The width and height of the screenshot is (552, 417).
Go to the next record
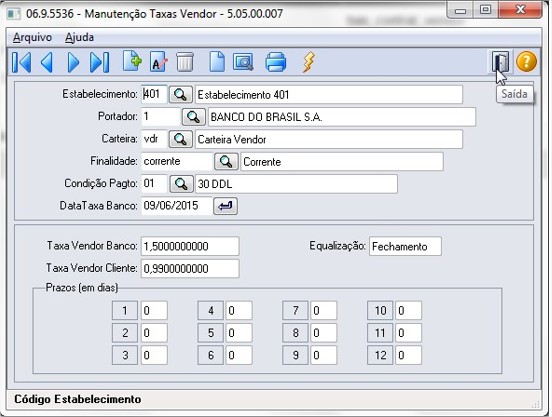(x=73, y=62)
